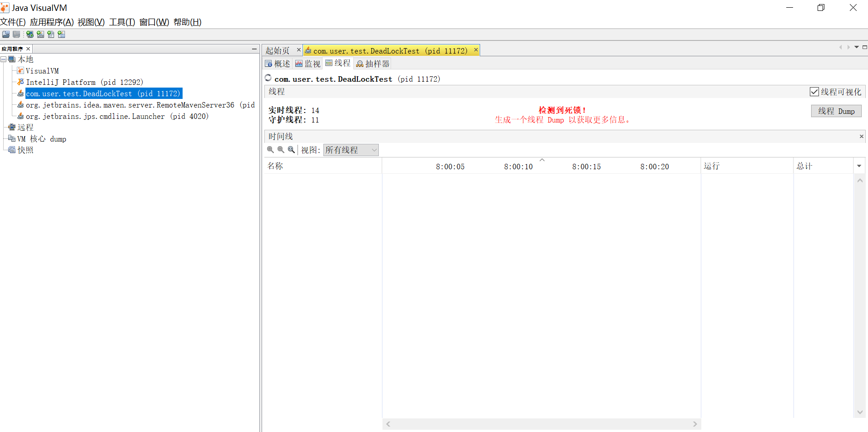
Task: Click the Java cup icon beside jps.cmdline.Launcher
Action: (20, 116)
